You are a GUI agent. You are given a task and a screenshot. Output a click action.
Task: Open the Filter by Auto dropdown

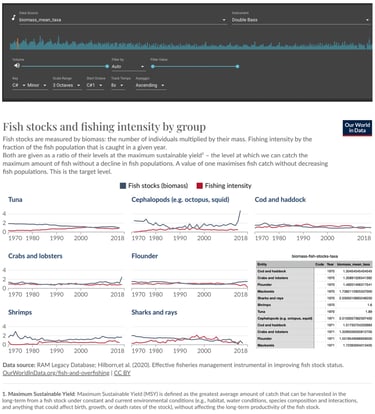pyautogui.click(x=128, y=67)
